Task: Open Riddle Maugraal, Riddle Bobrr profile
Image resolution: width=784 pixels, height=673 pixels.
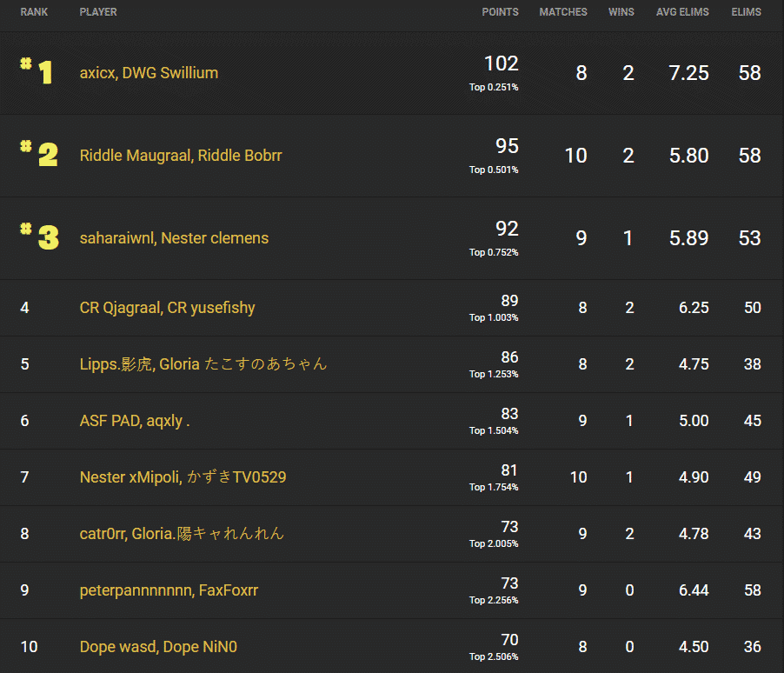Action: 181,156
